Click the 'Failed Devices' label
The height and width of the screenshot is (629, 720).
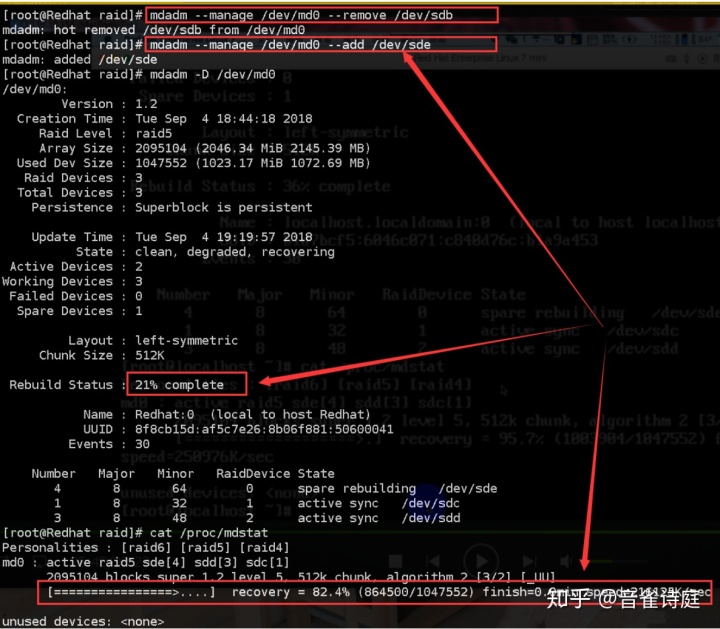(x=61, y=296)
